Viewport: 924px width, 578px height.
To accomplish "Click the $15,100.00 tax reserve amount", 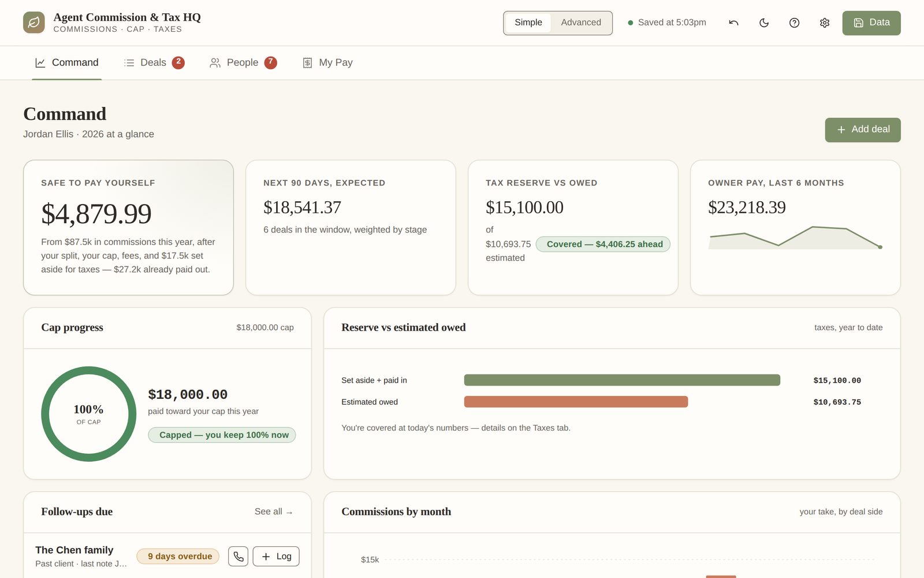I will [x=524, y=208].
